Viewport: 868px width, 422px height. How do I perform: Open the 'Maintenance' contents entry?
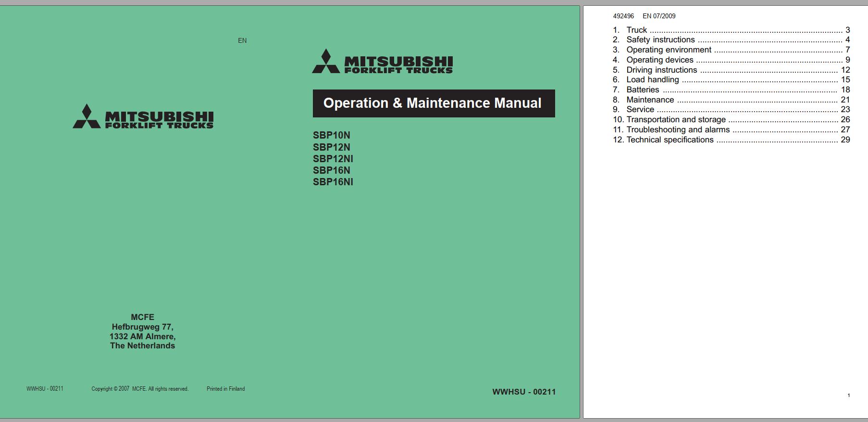click(x=732, y=100)
